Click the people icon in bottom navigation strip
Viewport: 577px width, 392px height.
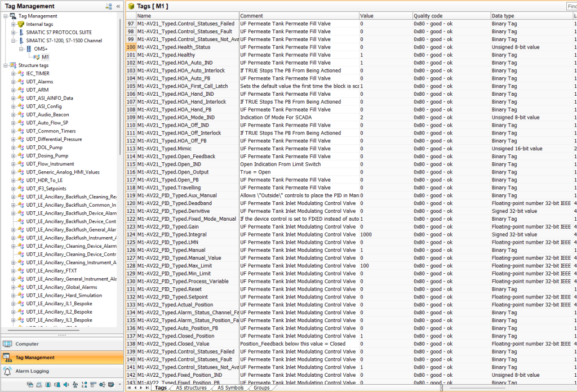tap(48, 385)
